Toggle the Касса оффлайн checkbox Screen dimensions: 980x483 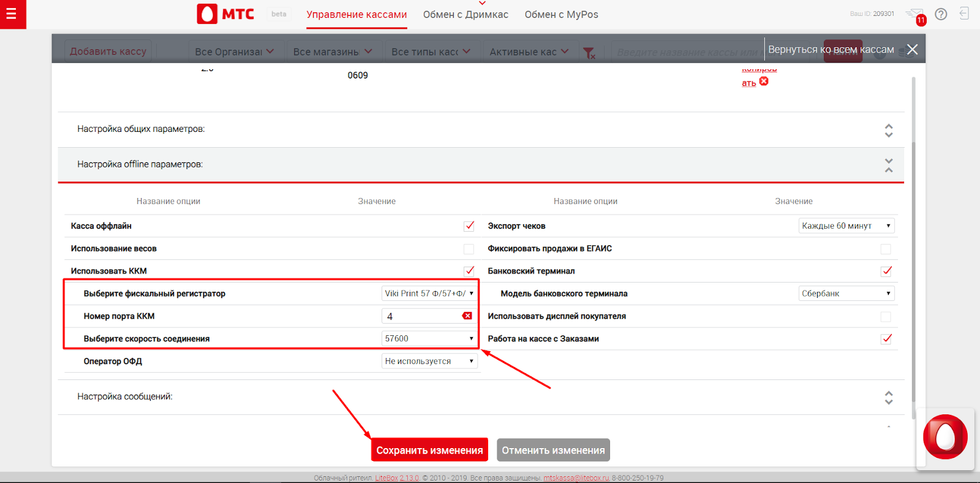click(x=469, y=226)
